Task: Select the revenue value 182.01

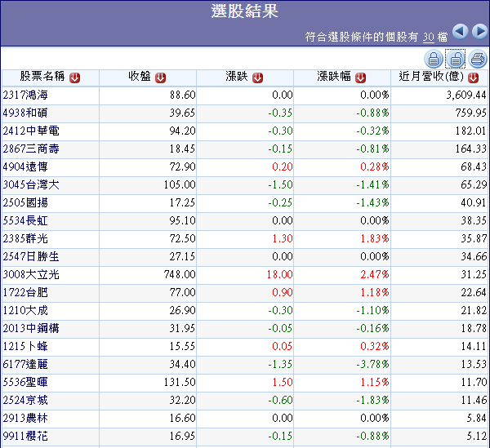Action: click(471, 131)
